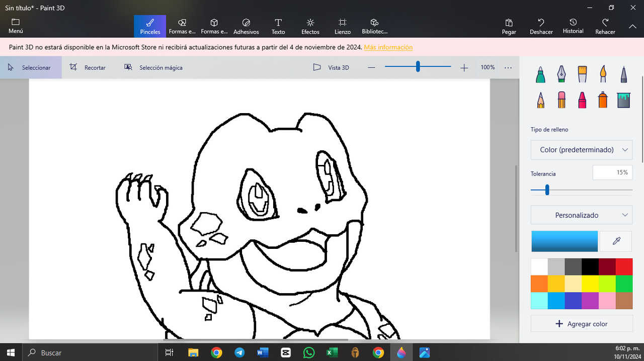Open Excel from the taskbar
The image size is (644, 361).
pyautogui.click(x=332, y=352)
